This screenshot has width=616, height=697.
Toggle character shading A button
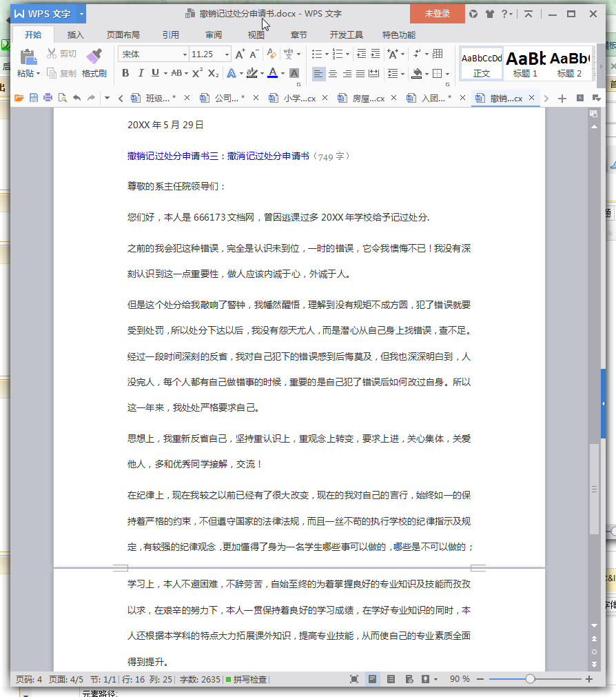294,73
